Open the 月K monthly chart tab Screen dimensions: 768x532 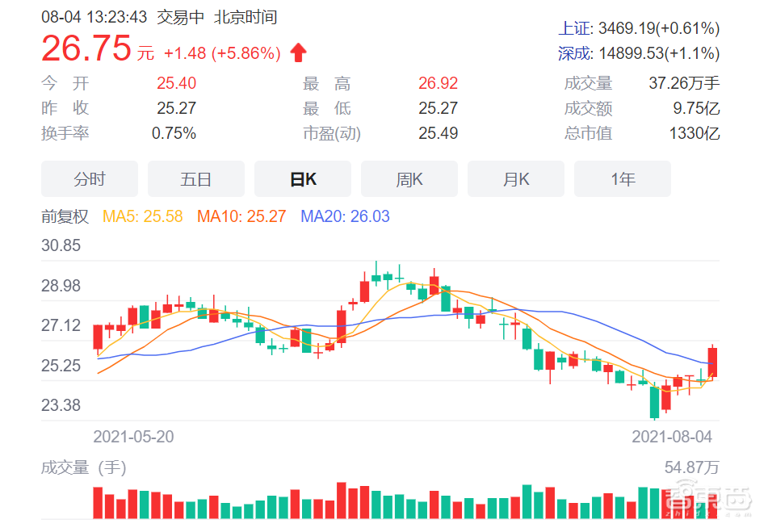[x=515, y=178]
